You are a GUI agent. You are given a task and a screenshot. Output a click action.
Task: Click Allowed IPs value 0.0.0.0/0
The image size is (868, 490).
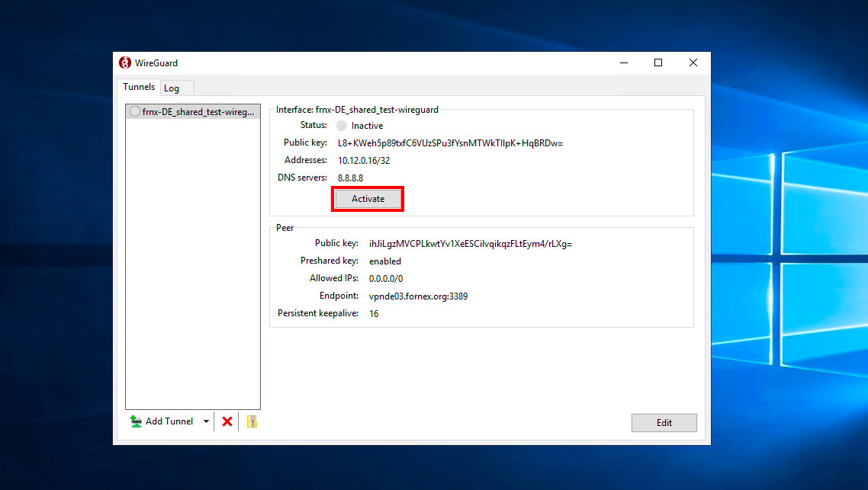(x=386, y=279)
